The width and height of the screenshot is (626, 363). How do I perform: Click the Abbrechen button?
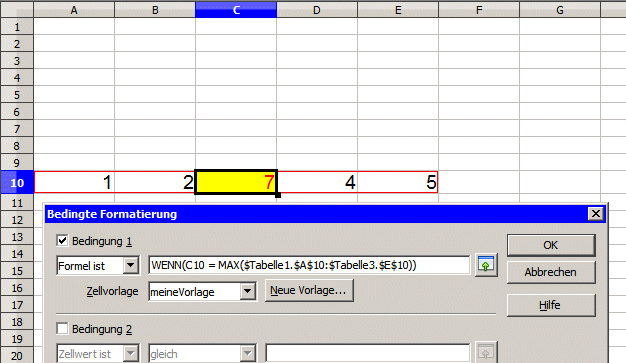tap(551, 272)
